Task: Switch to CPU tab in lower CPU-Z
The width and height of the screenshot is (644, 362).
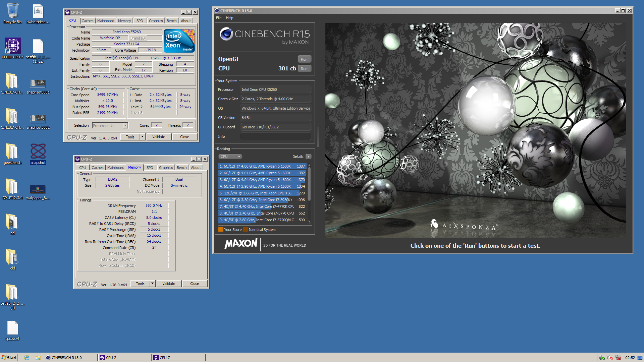Action: pyautogui.click(x=83, y=168)
